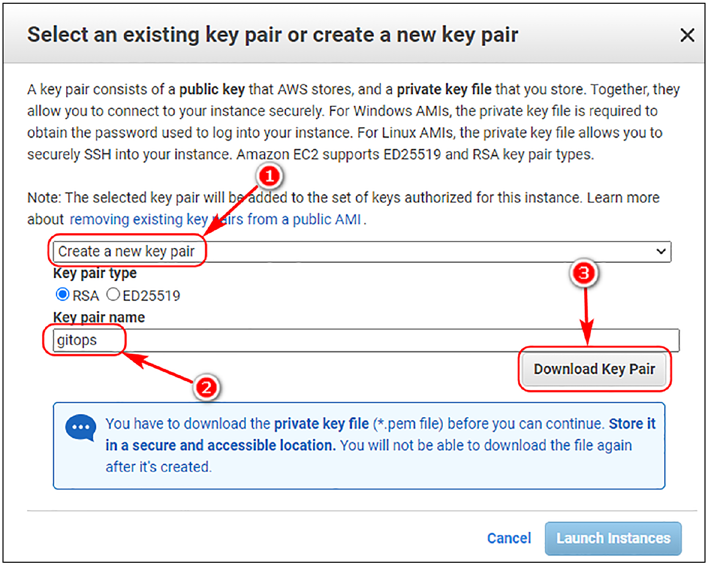Click the 'Key pair type' label
The width and height of the screenshot is (708, 565).
95,273
